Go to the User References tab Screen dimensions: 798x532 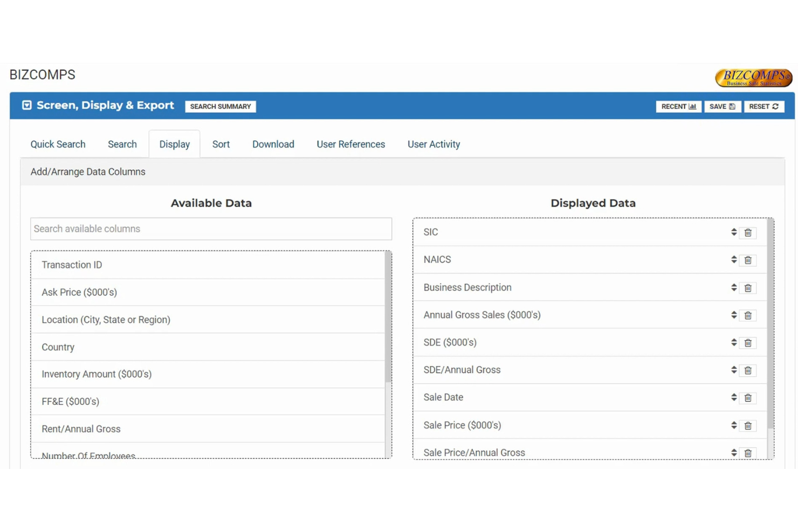pos(350,144)
